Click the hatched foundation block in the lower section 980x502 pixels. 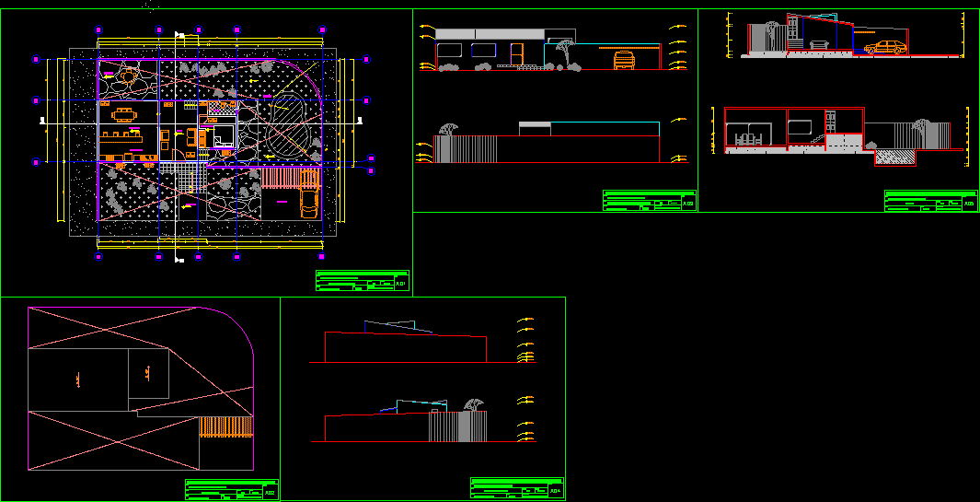894,158
